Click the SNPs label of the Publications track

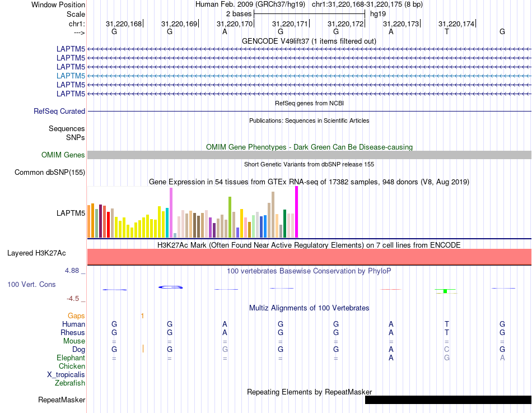pos(76,137)
